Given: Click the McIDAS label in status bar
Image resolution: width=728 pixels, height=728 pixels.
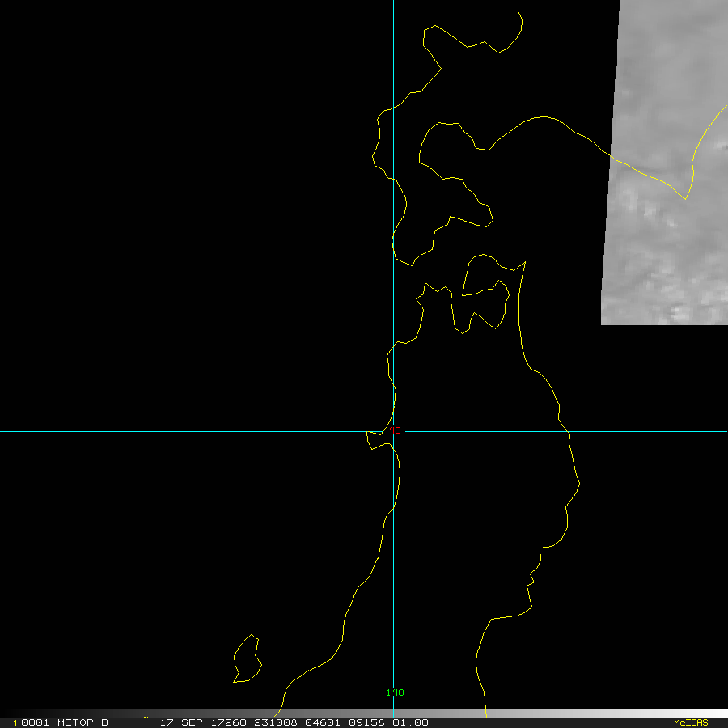Looking at the screenshot, I should [x=691, y=722].
